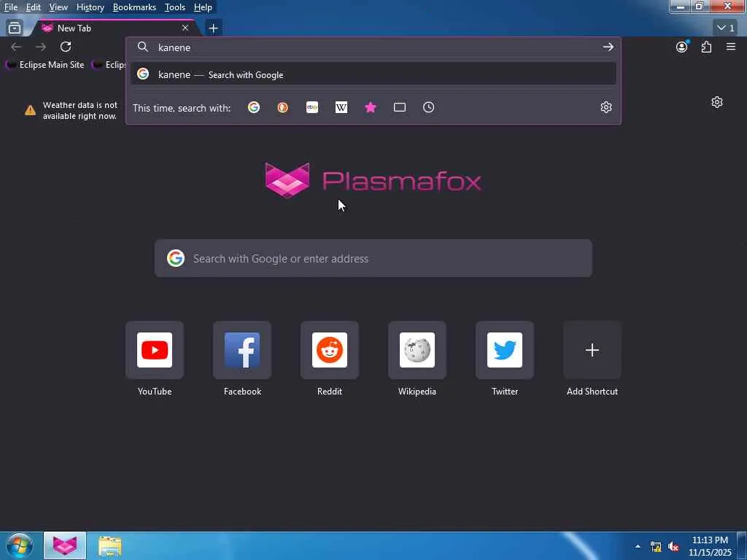Search this time with eBay icon
The image size is (747, 560).
coord(312,108)
